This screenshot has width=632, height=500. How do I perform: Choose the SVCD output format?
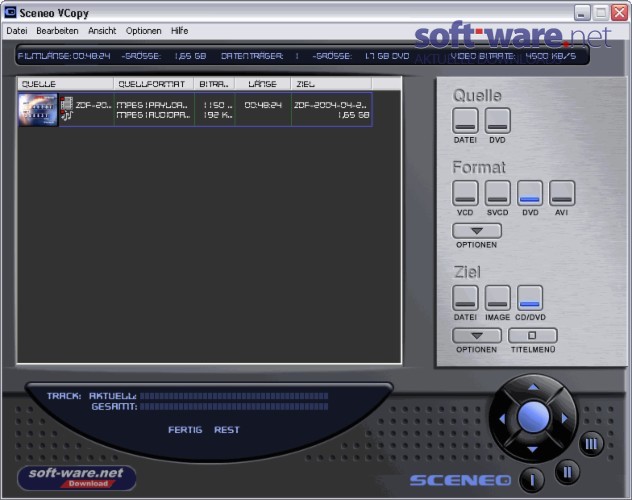497,193
